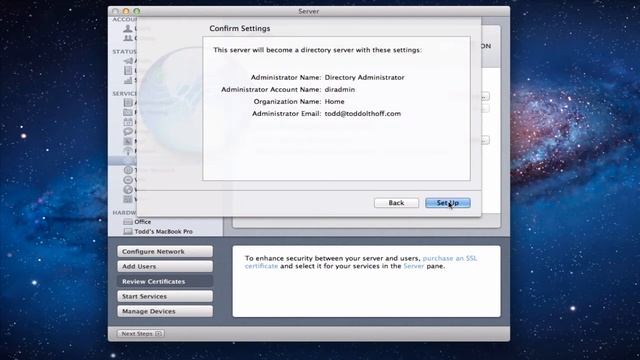Select the VPN circular service icon
Screen dimensions: 640x360
tap(128, 180)
